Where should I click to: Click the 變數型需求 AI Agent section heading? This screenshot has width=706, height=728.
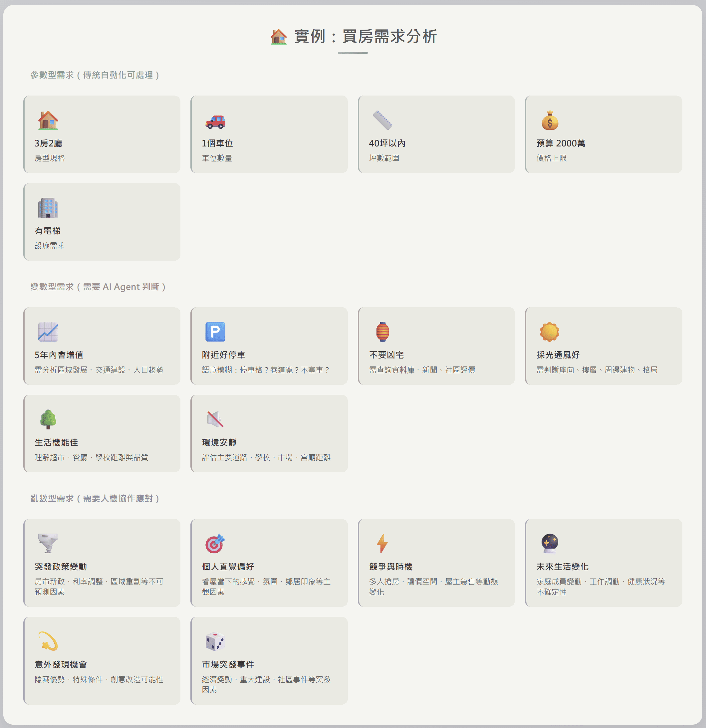[x=98, y=287]
